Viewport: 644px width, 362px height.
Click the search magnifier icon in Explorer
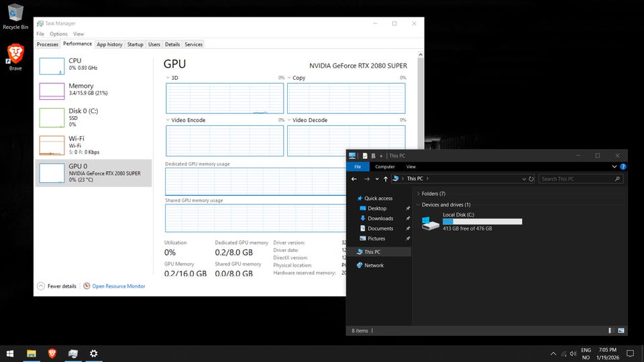tap(617, 179)
